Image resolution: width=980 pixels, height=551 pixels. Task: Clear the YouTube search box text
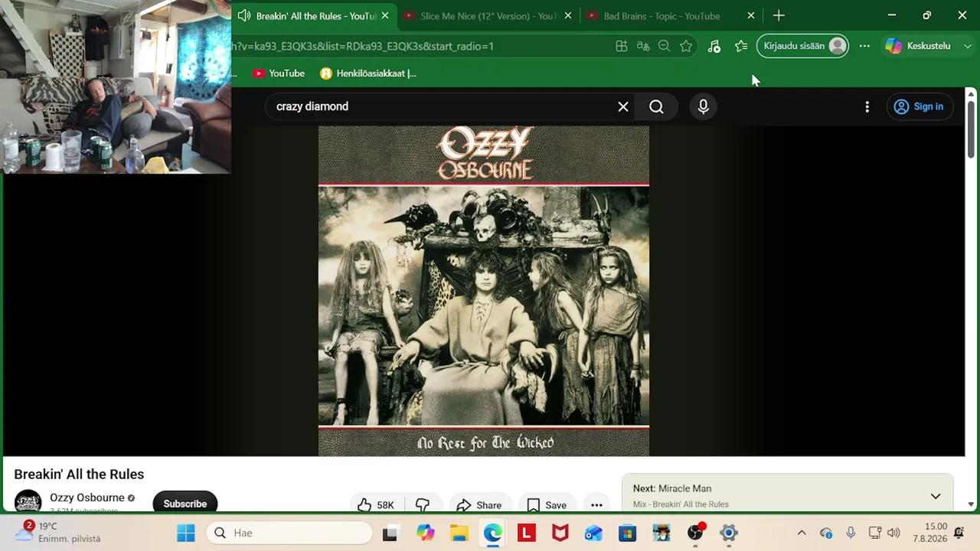click(x=623, y=106)
